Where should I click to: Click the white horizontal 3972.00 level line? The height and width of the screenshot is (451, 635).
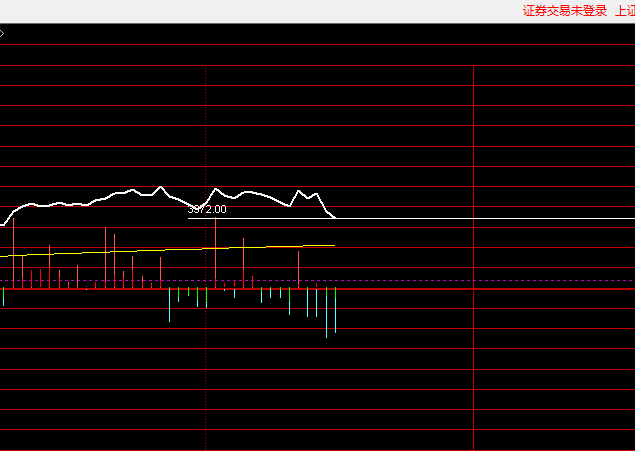pyautogui.click(x=411, y=219)
